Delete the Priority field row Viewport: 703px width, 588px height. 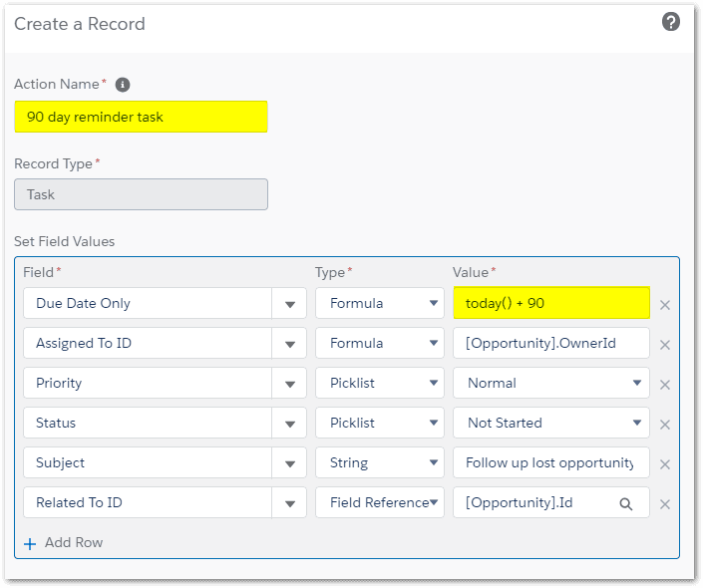pos(665,385)
